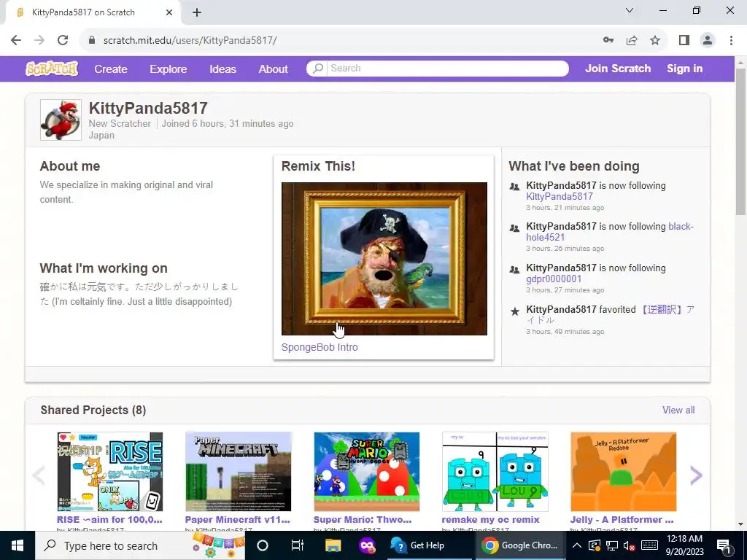The image size is (747, 560).
Task: Show next shared projects with right arrow
Action: coord(696,475)
